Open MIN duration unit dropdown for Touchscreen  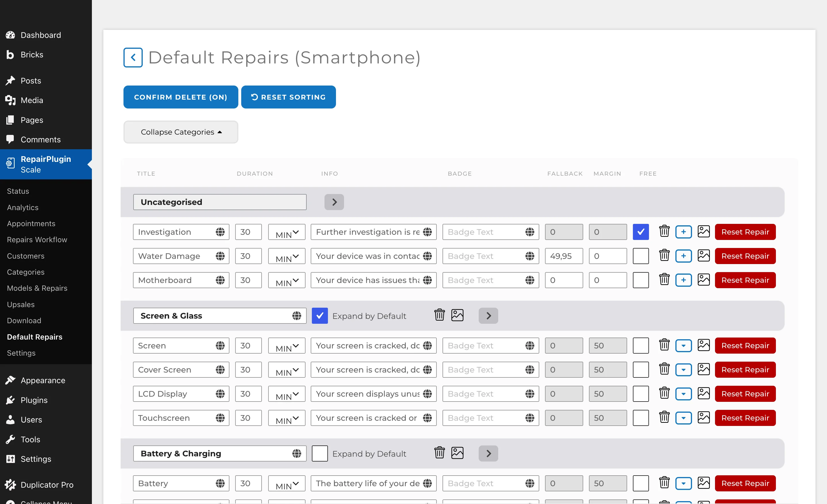[287, 418]
